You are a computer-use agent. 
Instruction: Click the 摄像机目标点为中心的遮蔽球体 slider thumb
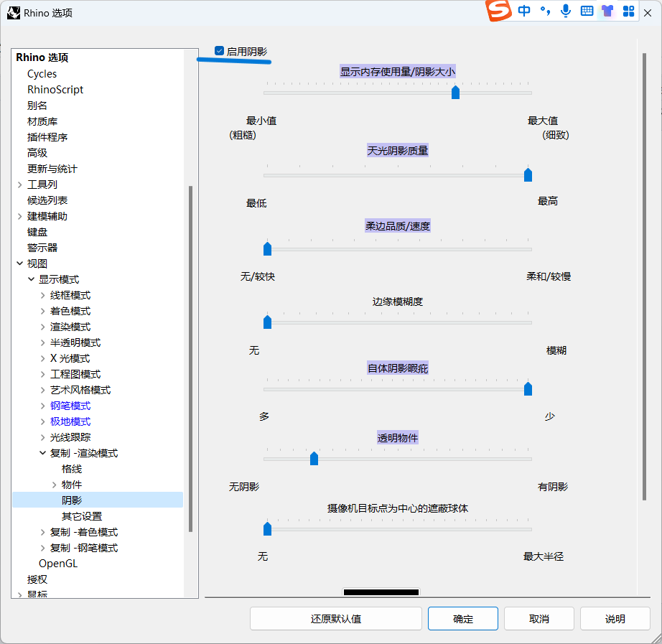point(267,528)
